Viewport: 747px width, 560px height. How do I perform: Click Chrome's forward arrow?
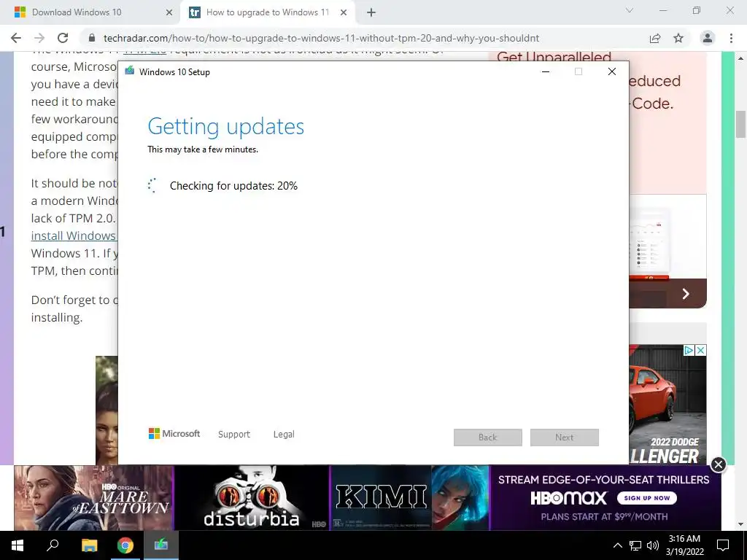39,38
